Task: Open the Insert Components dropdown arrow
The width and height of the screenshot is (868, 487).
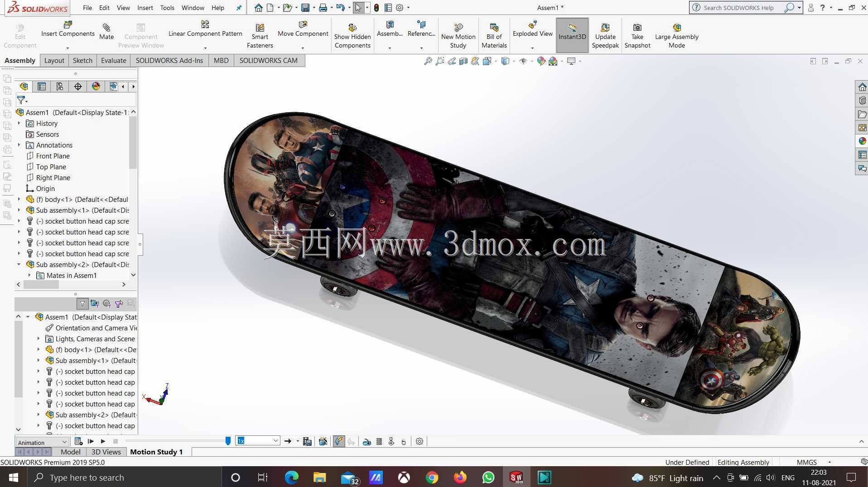Action: (x=68, y=48)
